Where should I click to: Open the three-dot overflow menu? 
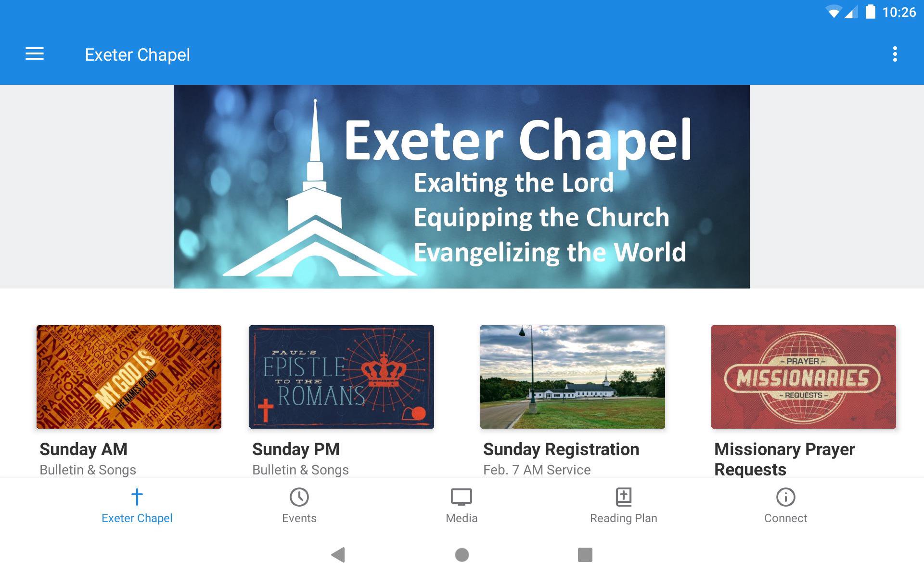pyautogui.click(x=895, y=54)
